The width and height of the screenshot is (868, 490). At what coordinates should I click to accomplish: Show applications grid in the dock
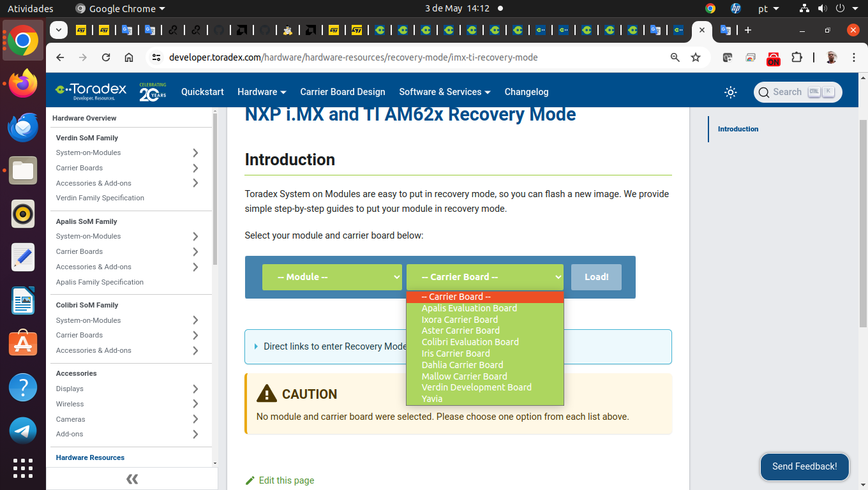(x=23, y=468)
